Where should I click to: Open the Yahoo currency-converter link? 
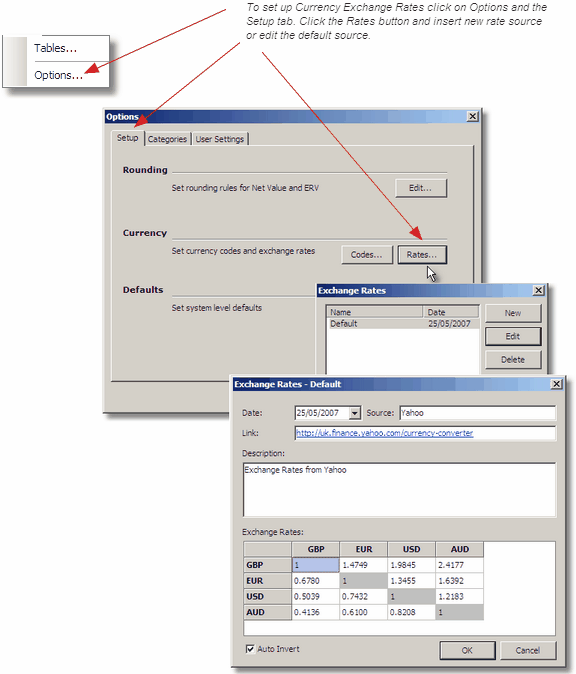[x=385, y=433]
